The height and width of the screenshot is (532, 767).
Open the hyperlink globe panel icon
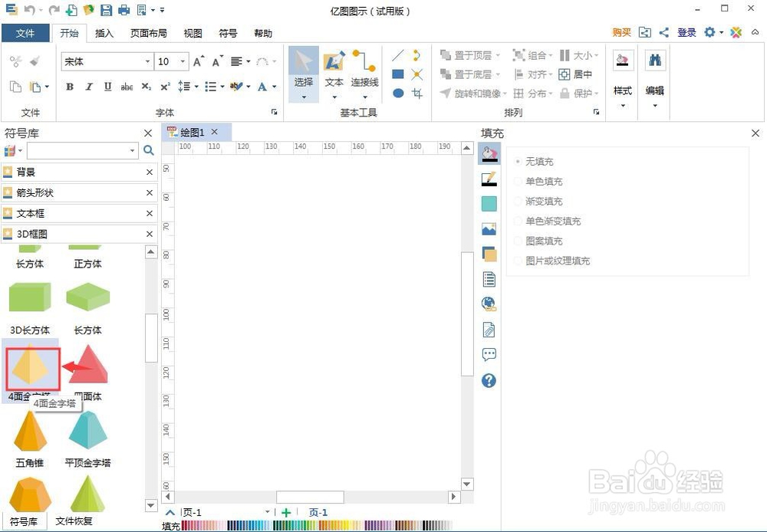point(489,304)
